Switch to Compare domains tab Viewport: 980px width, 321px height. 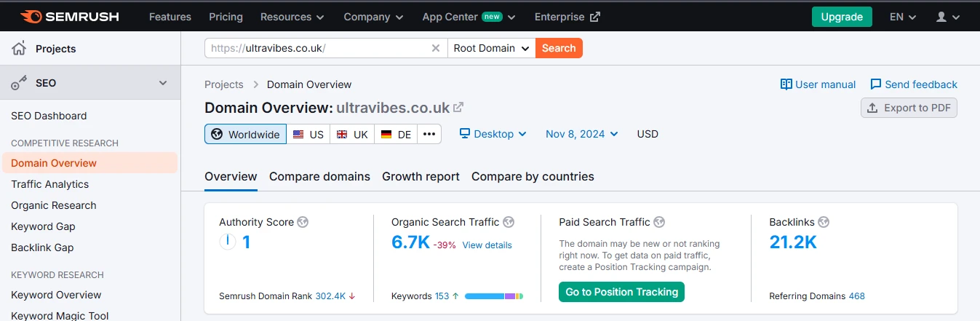319,176
